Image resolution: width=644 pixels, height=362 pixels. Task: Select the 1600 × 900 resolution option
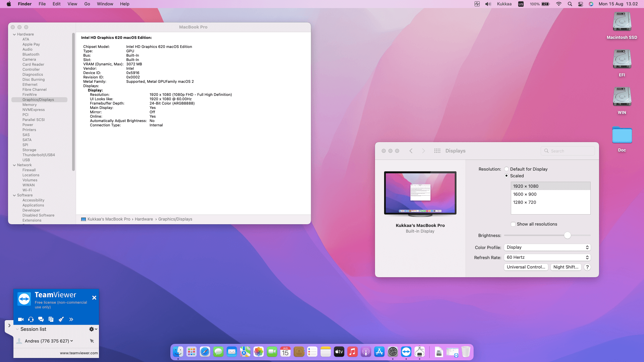[x=525, y=194]
